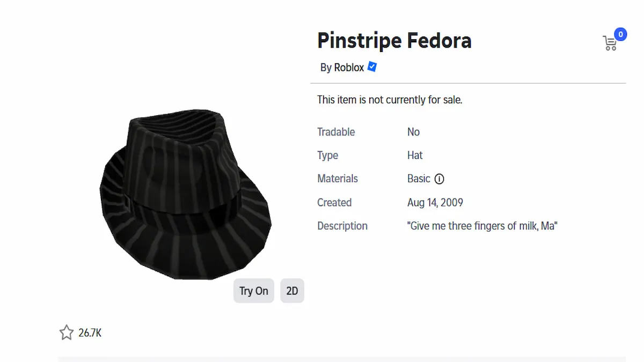Click the star icon to favorite the fedora
The height and width of the screenshot is (362, 644).
67,332
